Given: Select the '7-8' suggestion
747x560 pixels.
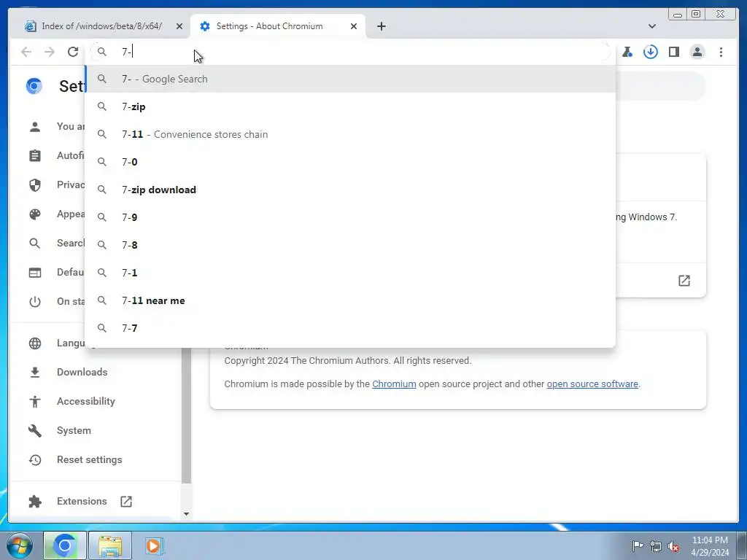Looking at the screenshot, I should pos(350,245).
